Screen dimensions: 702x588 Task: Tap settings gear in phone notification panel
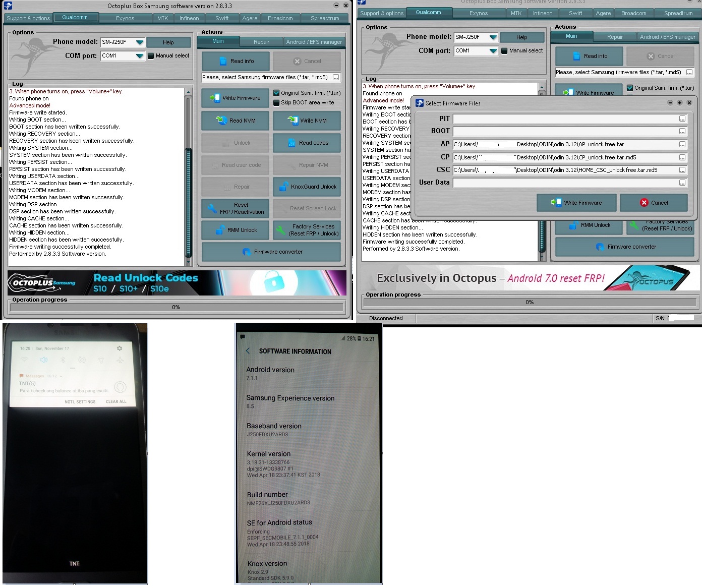tap(120, 348)
